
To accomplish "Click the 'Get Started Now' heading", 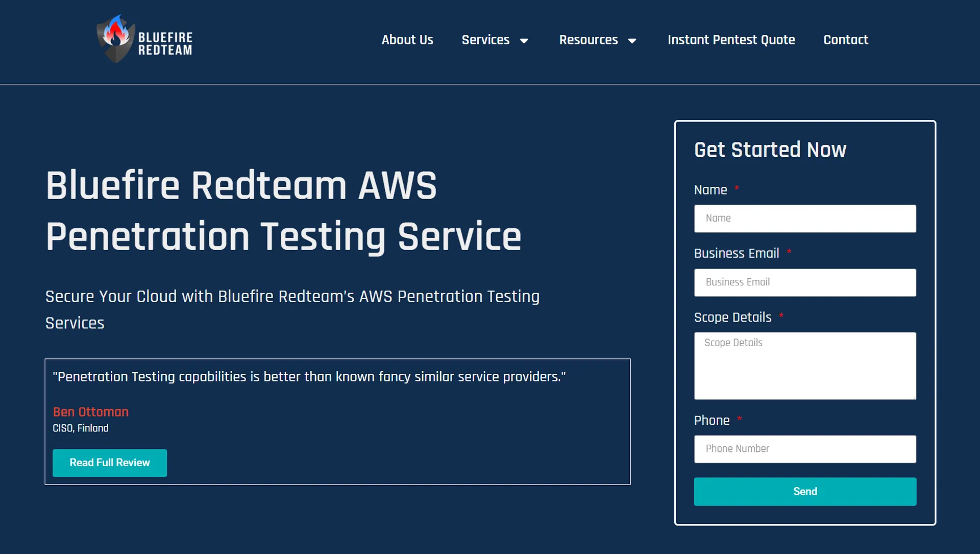I will click(x=770, y=150).
